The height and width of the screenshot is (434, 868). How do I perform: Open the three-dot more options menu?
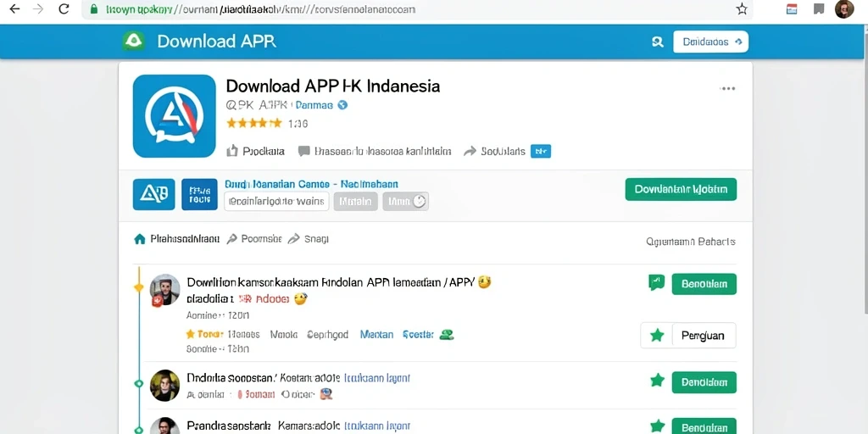point(727,88)
